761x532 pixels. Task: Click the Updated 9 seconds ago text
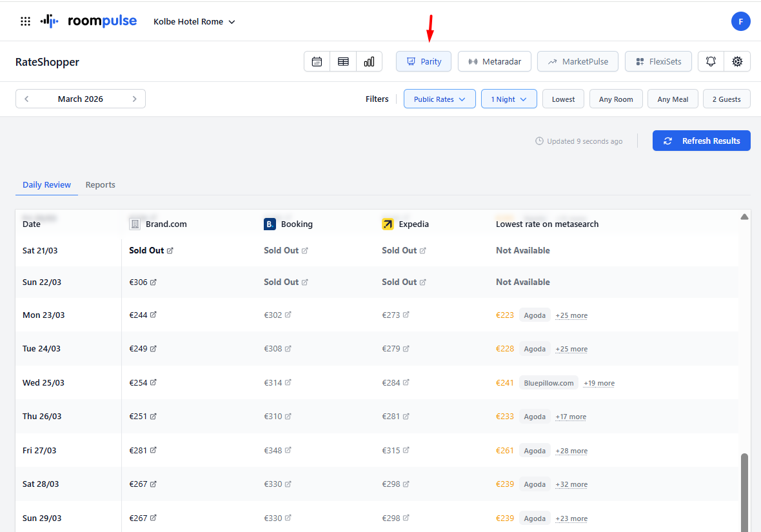pyautogui.click(x=584, y=141)
